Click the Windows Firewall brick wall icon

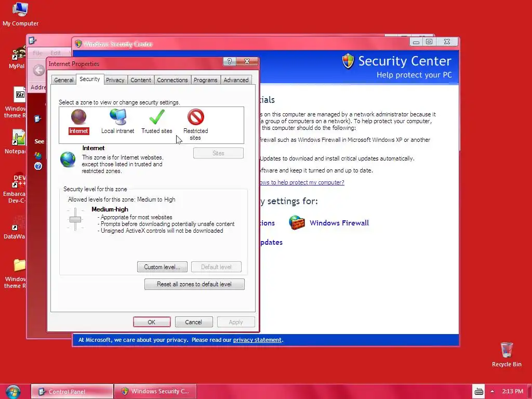coord(297,222)
